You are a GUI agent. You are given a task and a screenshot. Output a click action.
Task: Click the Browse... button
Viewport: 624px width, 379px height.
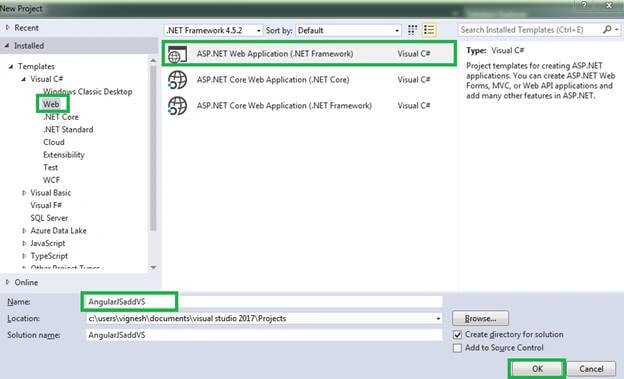480,318
